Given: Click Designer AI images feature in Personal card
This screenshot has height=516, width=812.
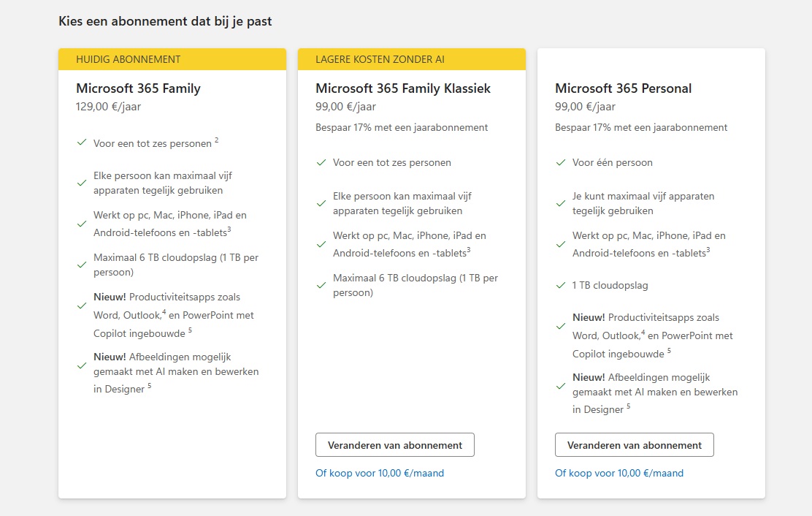Looking at the screenshot, I should 655,393.
